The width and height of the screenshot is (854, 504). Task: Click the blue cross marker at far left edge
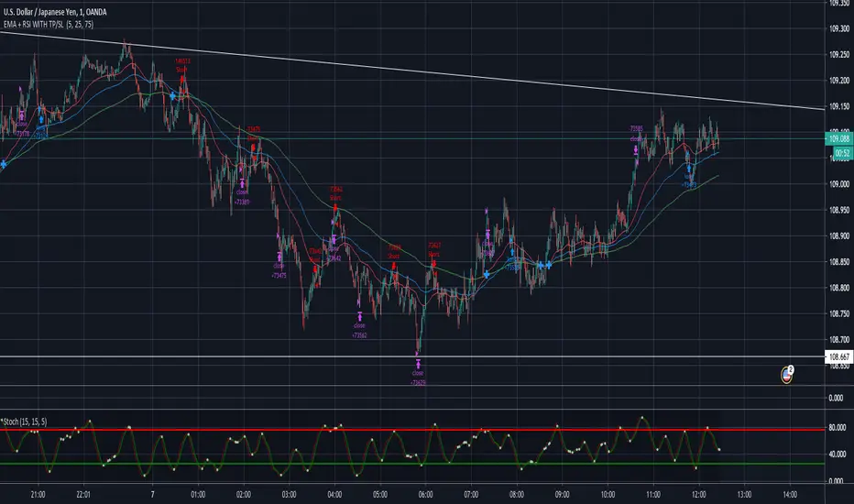pos(4,164)
